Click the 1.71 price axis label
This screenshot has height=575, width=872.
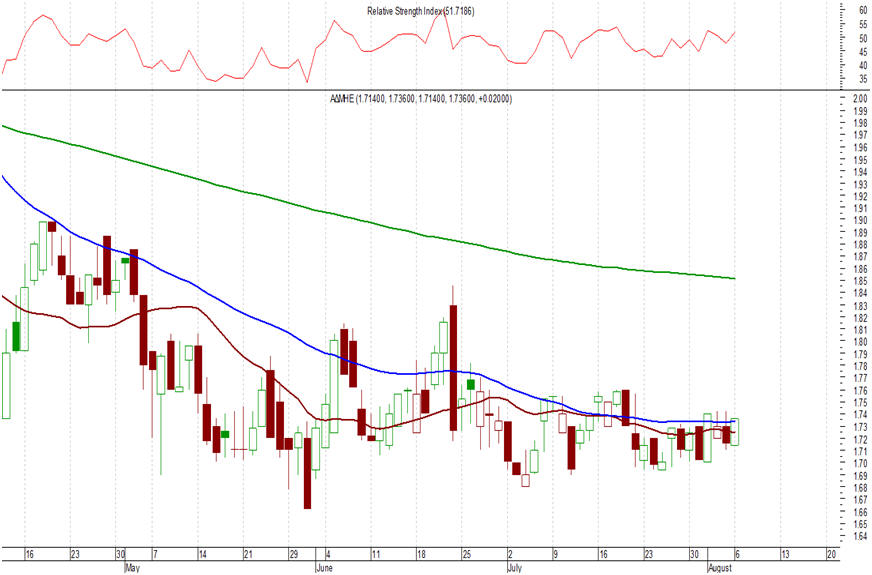[x=860, y=451]
